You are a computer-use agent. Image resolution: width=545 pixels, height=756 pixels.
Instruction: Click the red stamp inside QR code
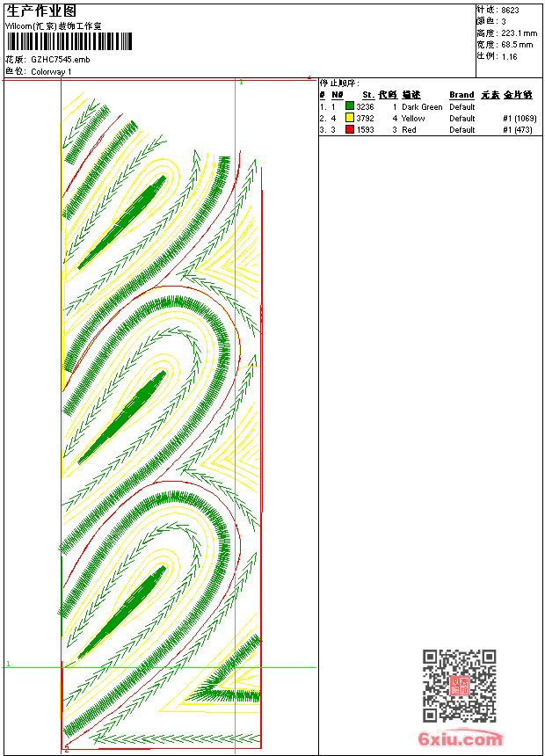[x=460, y=686]
